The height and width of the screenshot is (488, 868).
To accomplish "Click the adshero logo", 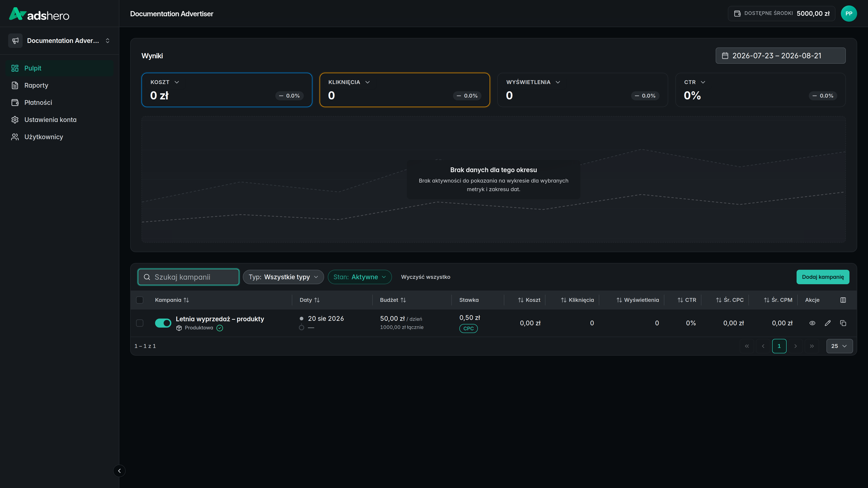I will [39, 14].
